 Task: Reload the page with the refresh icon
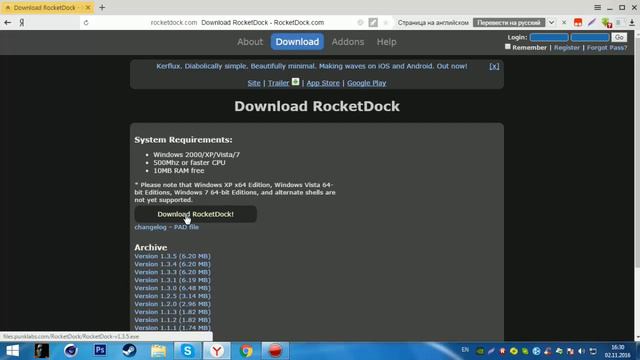(86, 22)
